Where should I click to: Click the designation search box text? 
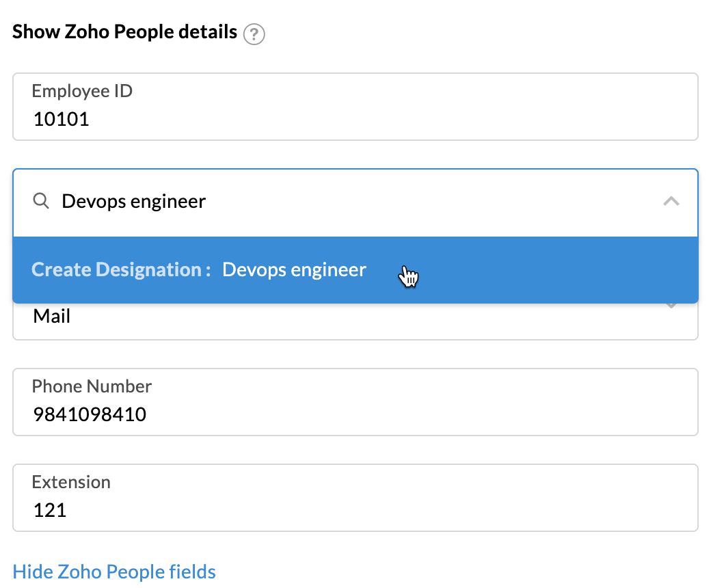click(134, 202)
